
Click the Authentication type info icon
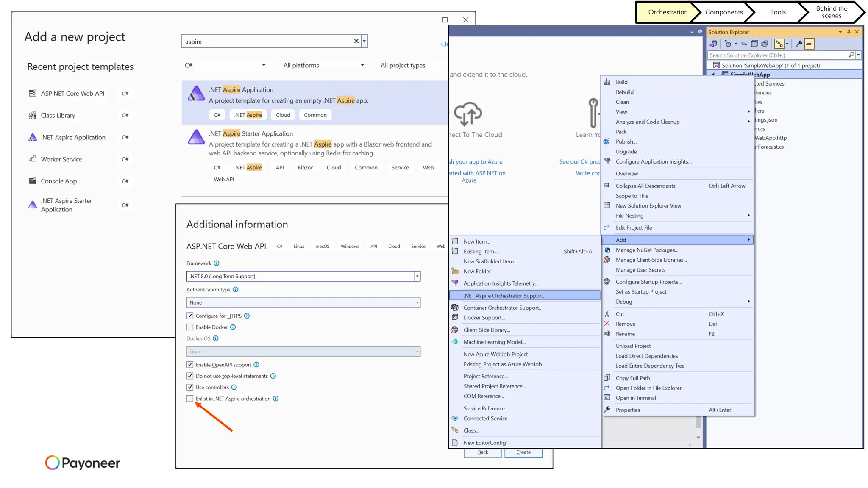(236, 290)
